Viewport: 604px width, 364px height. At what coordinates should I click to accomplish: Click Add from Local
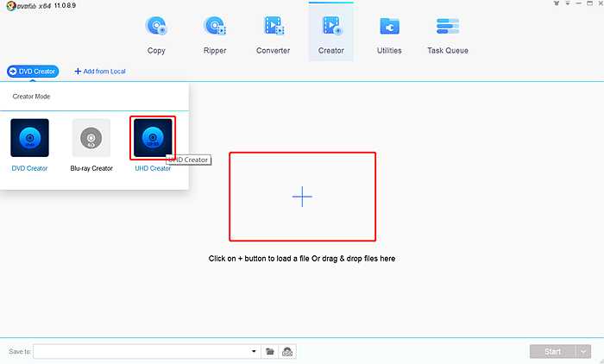pos(100,72)
